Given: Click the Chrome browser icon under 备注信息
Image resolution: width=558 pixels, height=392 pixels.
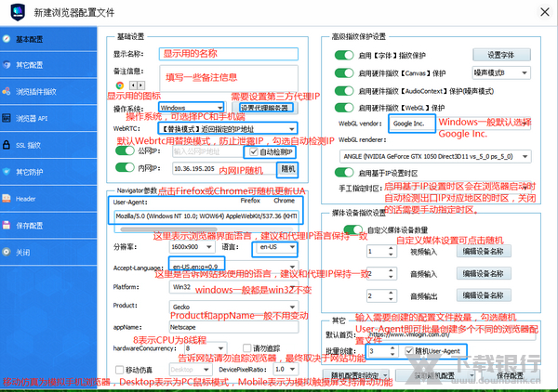Looking at the screenshot, I should [120, 85].
